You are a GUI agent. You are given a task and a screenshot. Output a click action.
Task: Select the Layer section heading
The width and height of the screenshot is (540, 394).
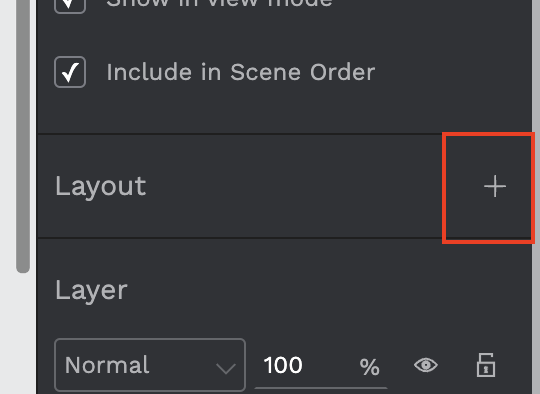point(91,290)
